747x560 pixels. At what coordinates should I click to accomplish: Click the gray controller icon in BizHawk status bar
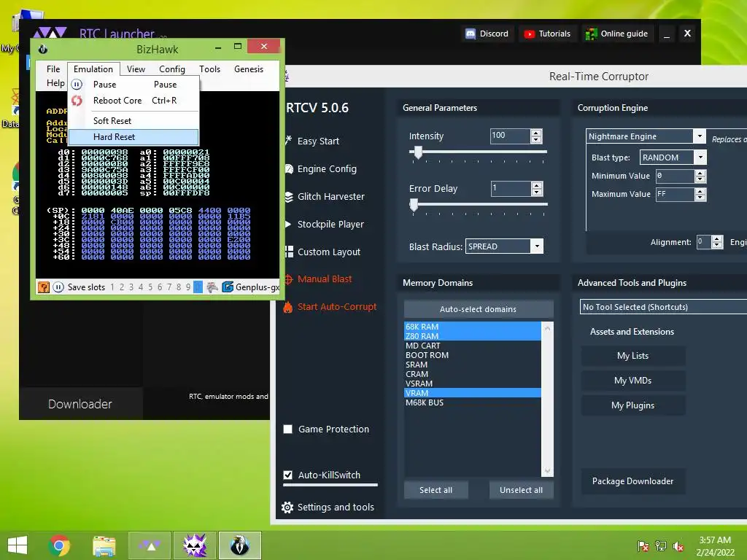point(212,287)
